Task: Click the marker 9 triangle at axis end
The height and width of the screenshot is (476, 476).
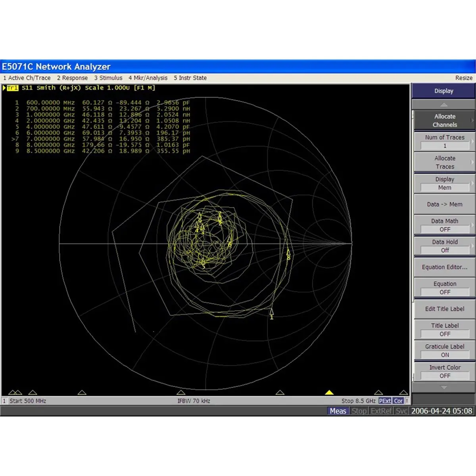Action: coord(403,392)
